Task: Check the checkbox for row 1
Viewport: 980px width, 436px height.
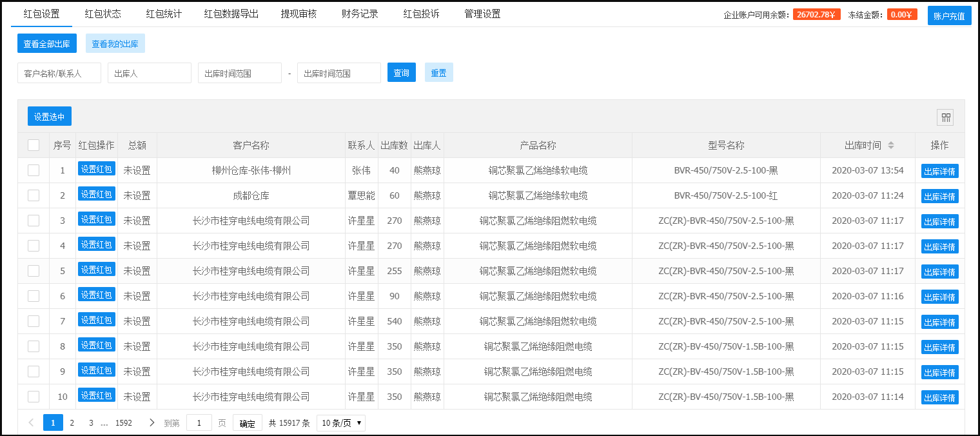Action: [x=34, y=171]
